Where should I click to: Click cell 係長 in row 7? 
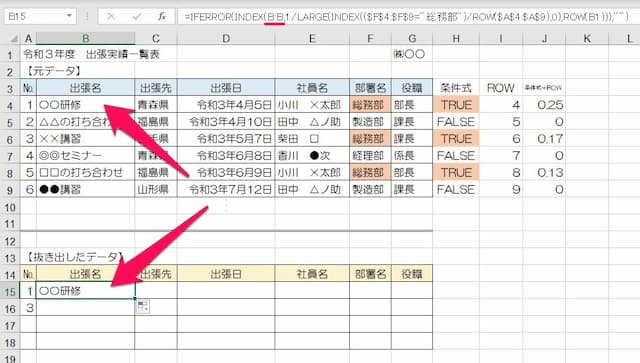tap(412, 156)
